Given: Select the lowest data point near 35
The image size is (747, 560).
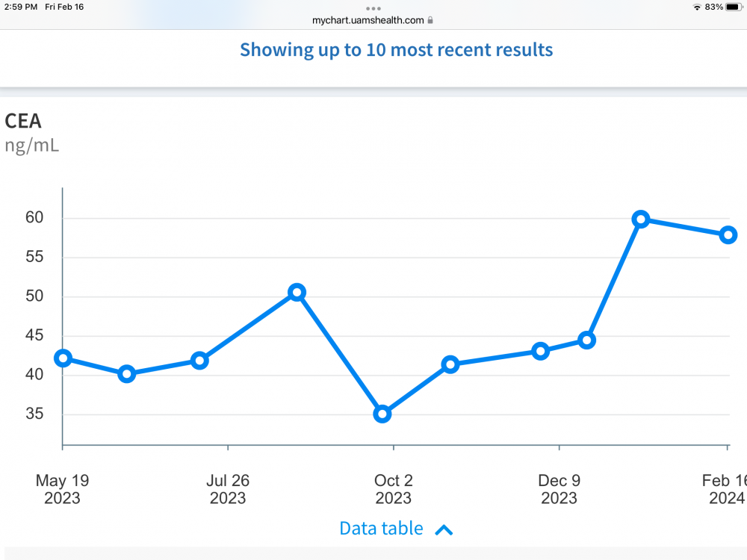Looking at the screenshot, I should (x=382, y=414).
